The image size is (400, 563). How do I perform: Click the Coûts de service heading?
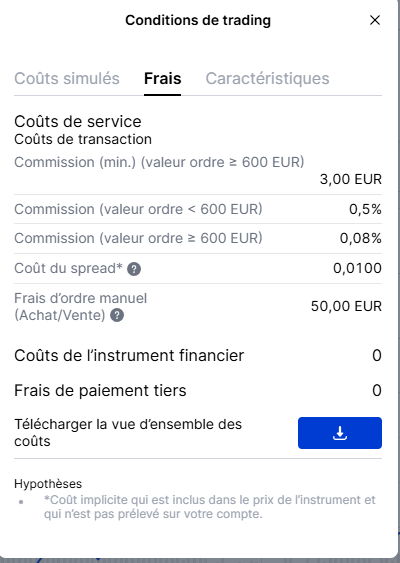click(78, 121)
